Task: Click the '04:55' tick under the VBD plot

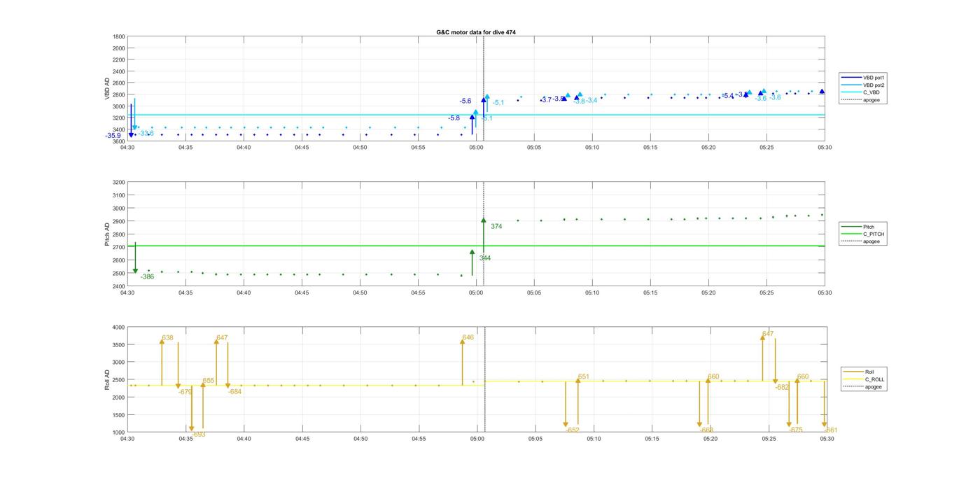Action: 418,147
